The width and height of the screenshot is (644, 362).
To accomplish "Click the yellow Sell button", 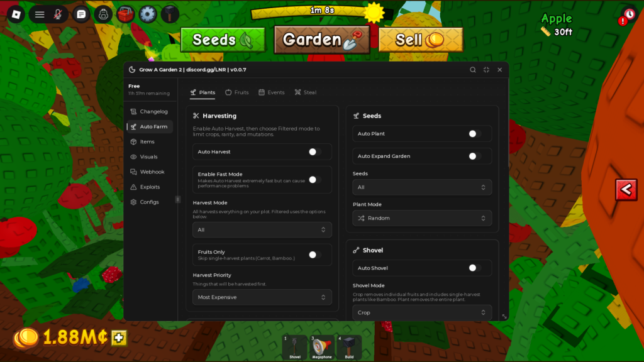I will click(421, 40).
